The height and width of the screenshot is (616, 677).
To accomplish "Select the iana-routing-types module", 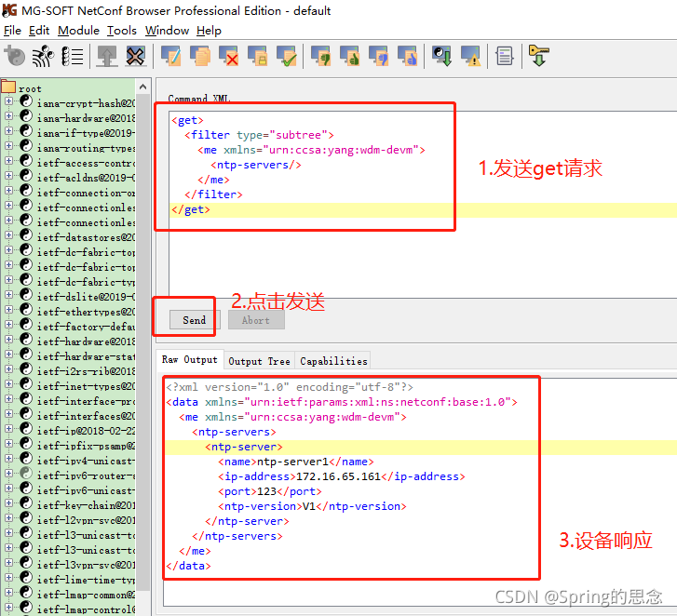I will (86, 148).
